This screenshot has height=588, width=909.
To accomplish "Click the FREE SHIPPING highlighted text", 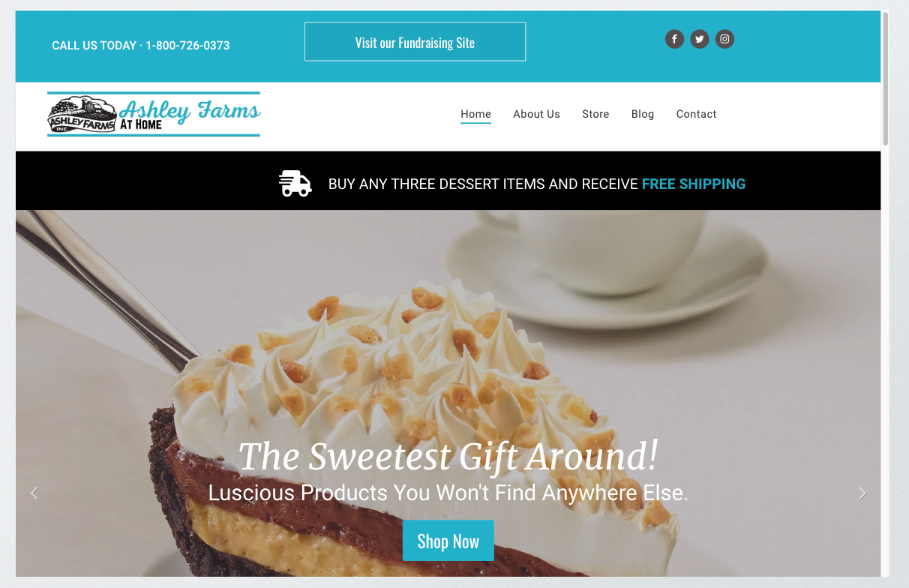I will (x=694, y=184).
